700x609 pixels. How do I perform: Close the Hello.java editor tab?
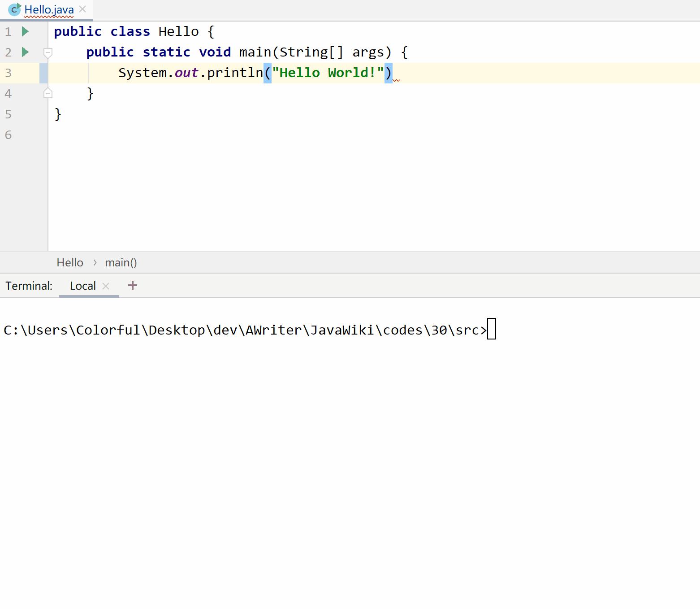point(82,9)
